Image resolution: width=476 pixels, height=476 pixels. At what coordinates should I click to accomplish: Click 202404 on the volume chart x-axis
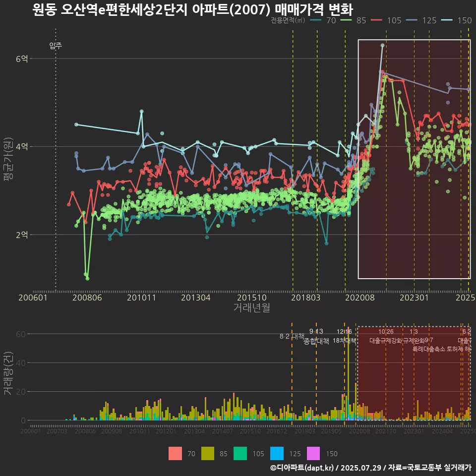442,431
